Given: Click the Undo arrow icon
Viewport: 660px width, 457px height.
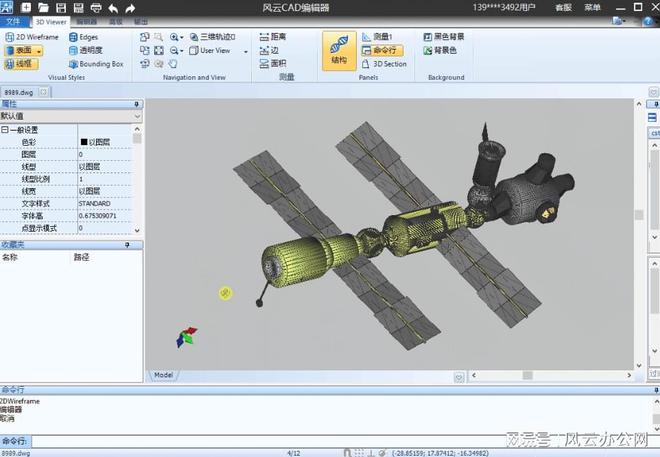Looking at the screenshot, I should (x=111, y=7).
